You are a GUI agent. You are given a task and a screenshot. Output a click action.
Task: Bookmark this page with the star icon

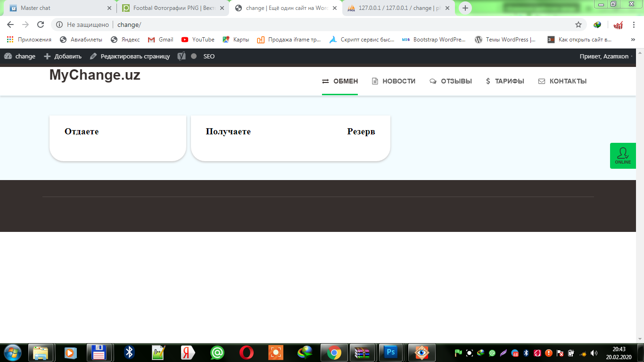coord(578,25)
